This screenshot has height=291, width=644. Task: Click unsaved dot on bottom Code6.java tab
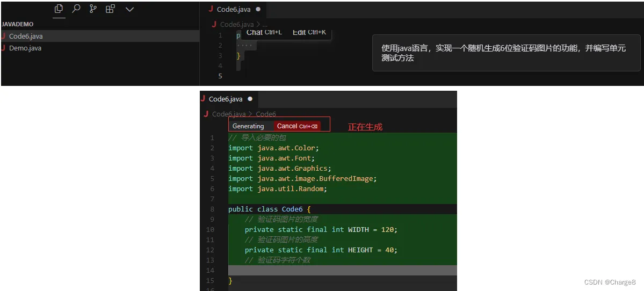[250, 99]
